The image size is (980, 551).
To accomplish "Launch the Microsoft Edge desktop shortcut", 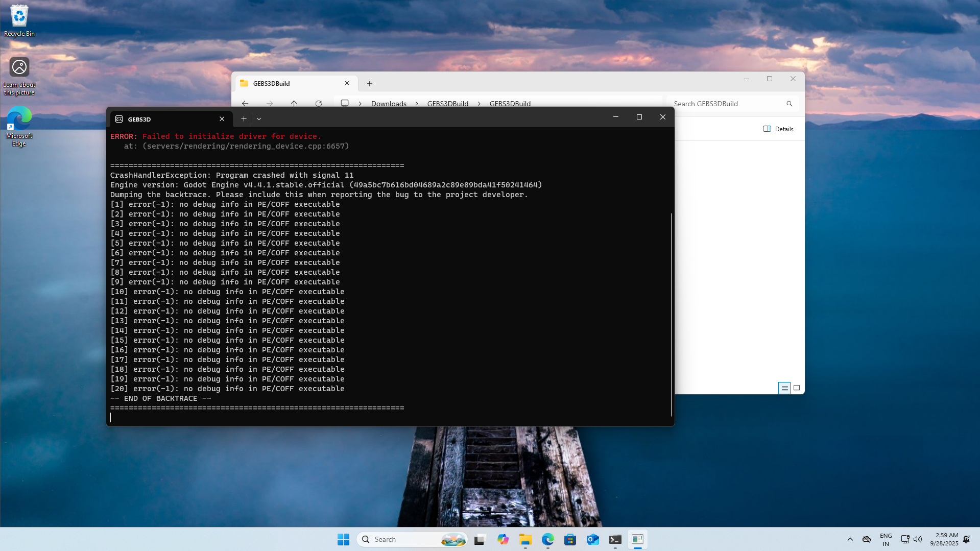I will 19,126.
